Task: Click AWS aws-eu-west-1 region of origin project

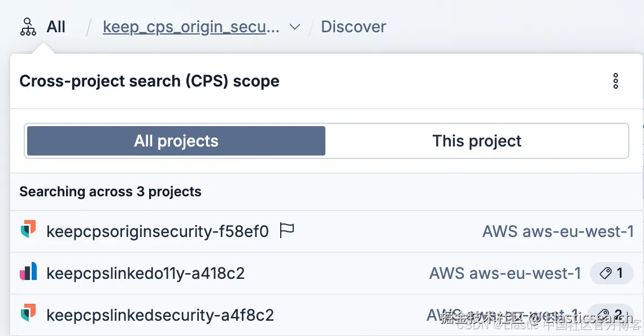Action: click(x=558, y=231)
